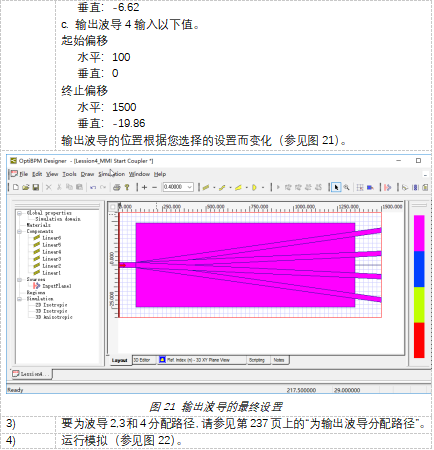Collapse the Simulation tree node

[x=20, y=299]
